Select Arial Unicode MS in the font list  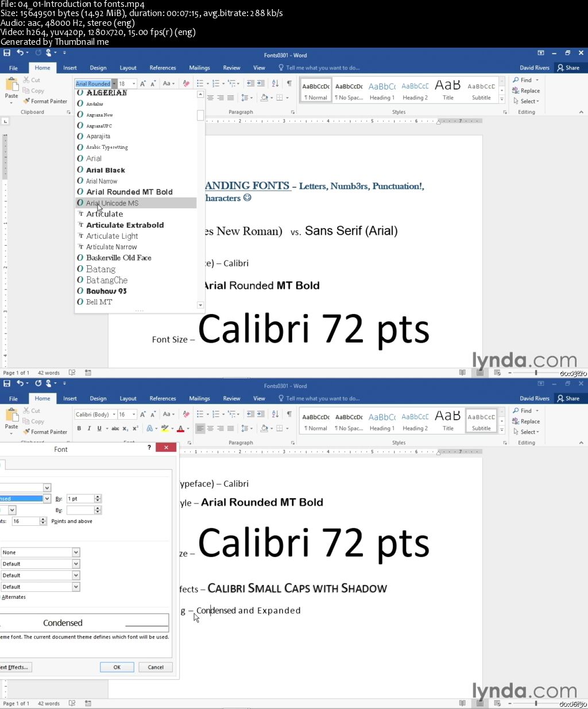click(136, 203)
